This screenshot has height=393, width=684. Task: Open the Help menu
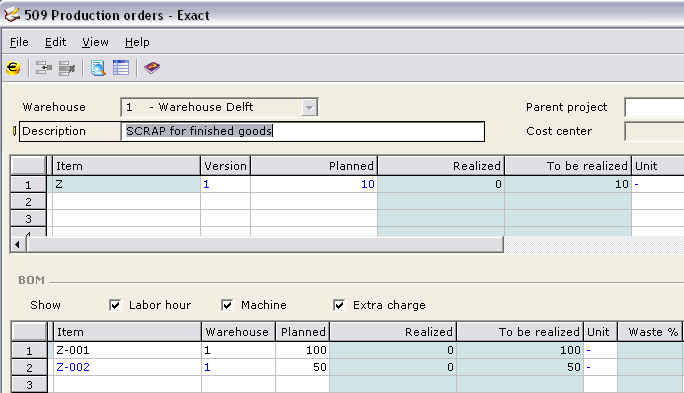(x=137, y=42)
